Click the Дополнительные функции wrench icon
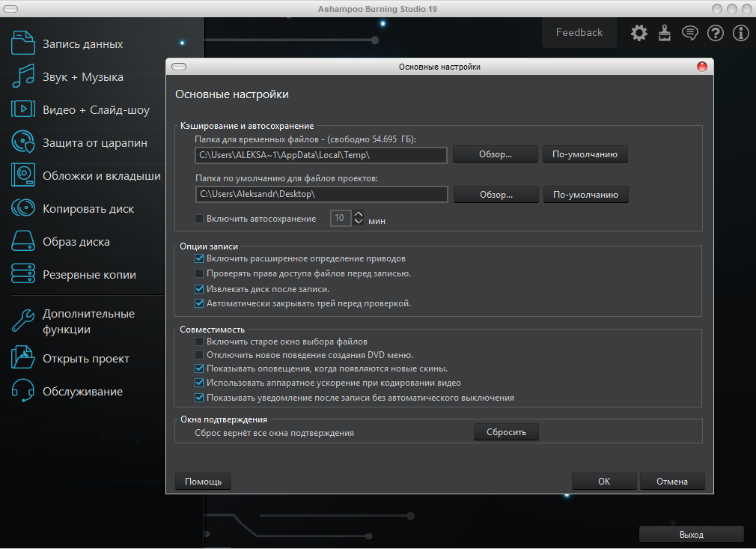756x549 pixels. (22, 321)
